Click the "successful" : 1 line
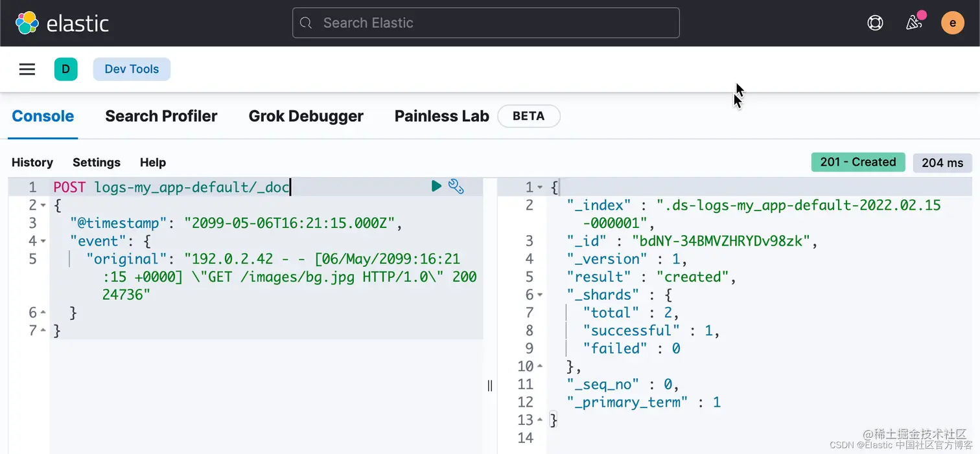Viewport: 980px width, 454px height. (x=651, y=331)
